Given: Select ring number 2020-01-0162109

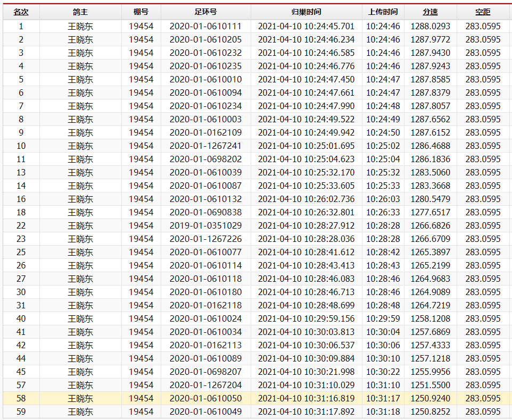Looking at the screenshot, I should 205,132.
